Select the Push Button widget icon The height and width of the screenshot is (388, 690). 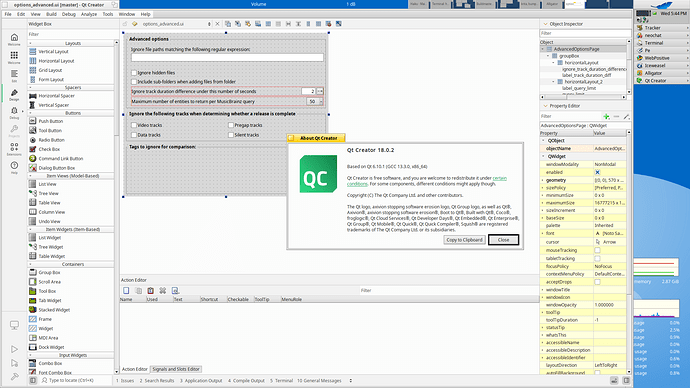33,121
